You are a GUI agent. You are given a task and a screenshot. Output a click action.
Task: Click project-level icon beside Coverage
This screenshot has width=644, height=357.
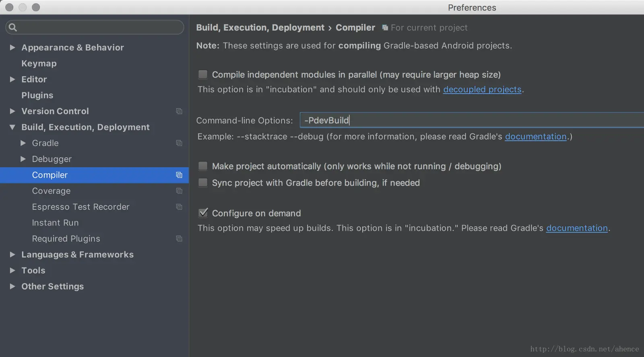click(179, 191)
